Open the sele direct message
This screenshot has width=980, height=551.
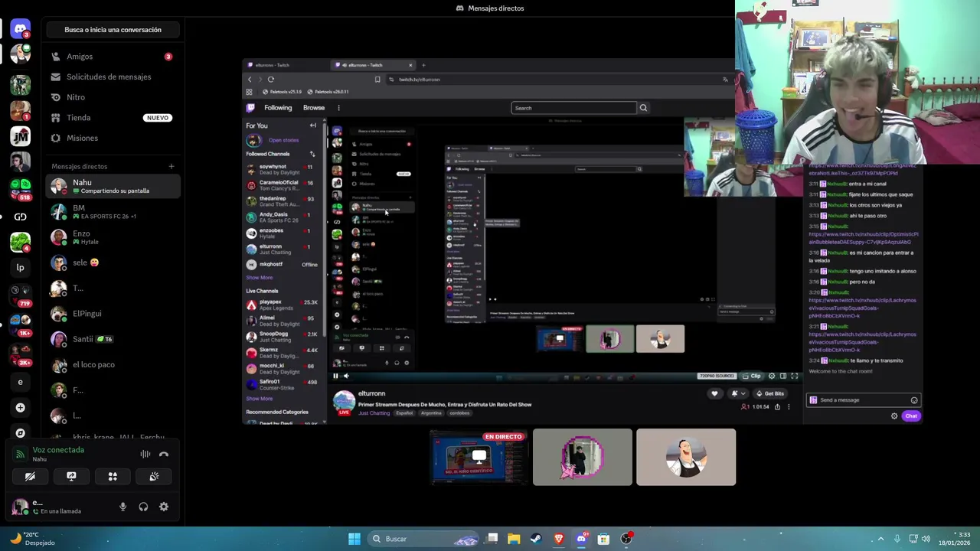point(113,262)
